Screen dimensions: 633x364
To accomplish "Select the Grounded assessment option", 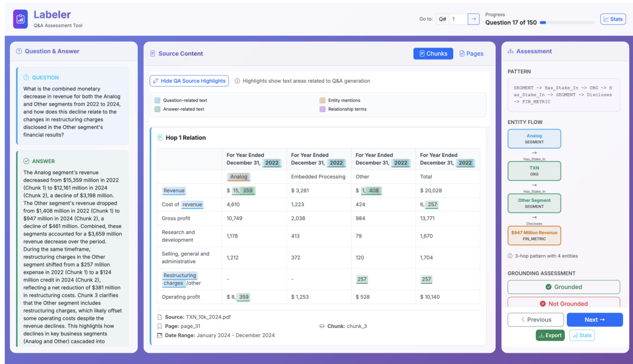I will coord(564,287).
